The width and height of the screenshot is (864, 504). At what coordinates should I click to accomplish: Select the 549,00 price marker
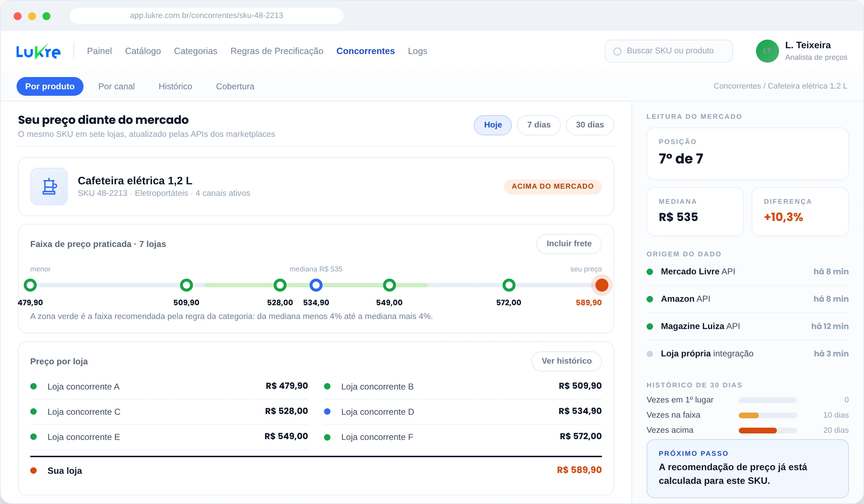390,285
